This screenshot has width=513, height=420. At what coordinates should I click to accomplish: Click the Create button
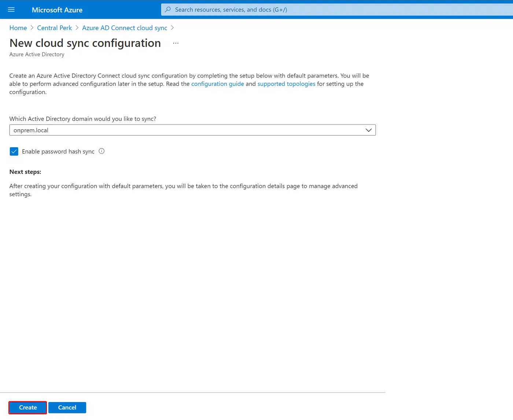coord(28,408)
